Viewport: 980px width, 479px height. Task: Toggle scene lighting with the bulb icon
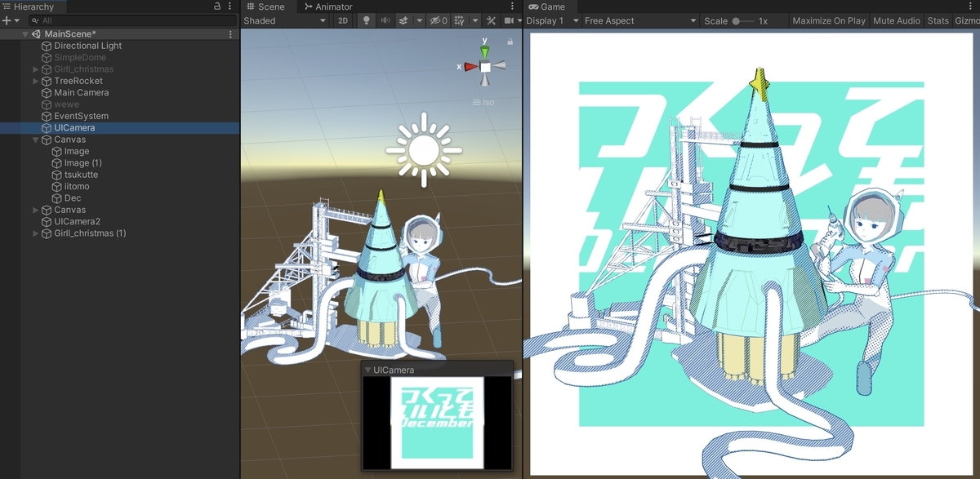[366, 20]
